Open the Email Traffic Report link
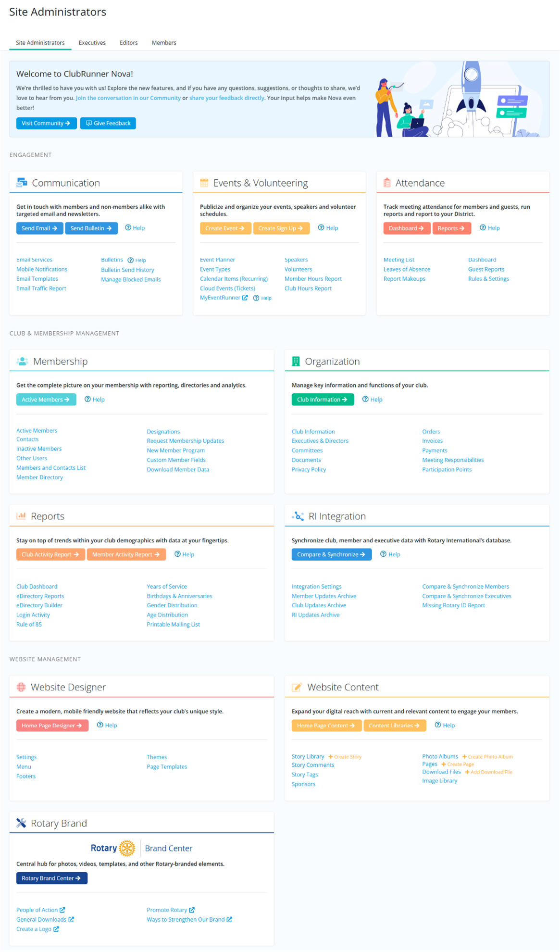This screenshot has width=560, height=952. (x=41, y=288)
